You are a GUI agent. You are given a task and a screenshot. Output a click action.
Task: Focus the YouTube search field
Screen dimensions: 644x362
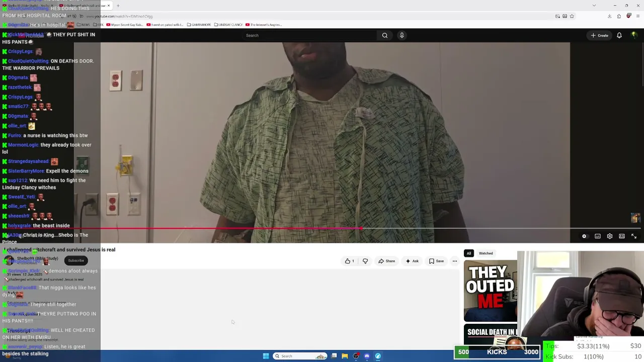click(309, 35)
